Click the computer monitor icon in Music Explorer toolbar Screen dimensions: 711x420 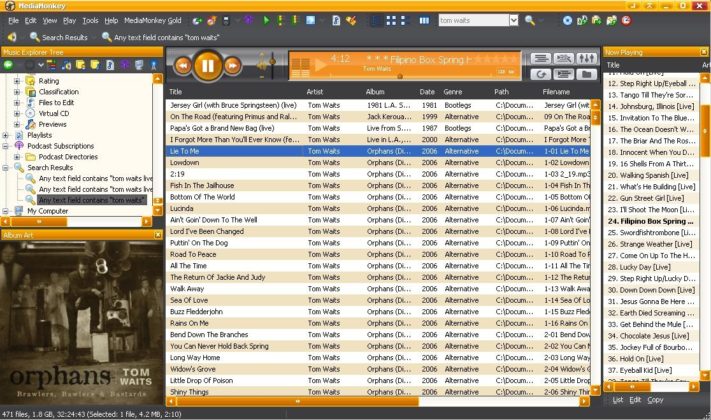(x=139, y=65)
